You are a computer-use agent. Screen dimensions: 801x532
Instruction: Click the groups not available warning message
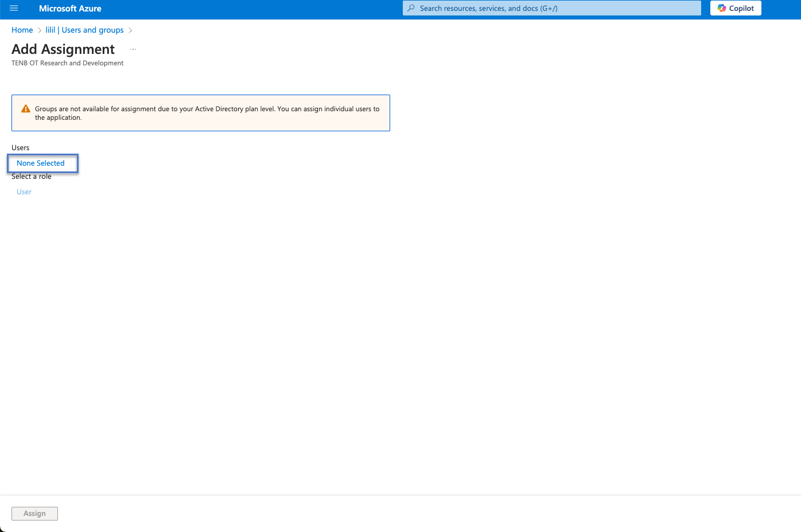[x=207, y=113]
